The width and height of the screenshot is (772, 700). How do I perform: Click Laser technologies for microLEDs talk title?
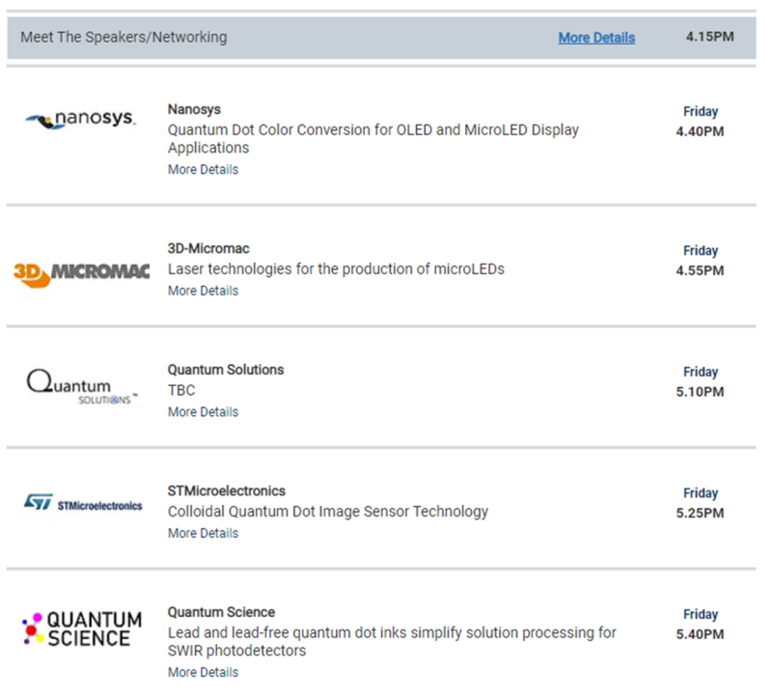[x=336, y=269]
